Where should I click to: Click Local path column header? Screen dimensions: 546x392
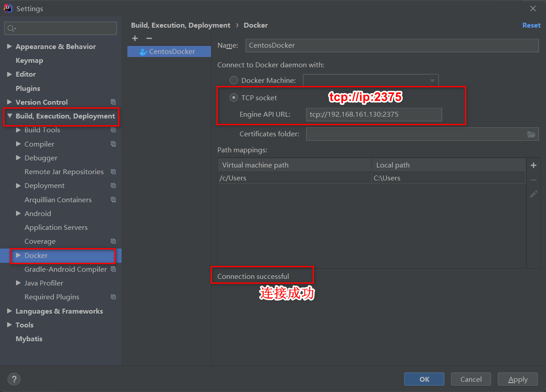(449, 165)
